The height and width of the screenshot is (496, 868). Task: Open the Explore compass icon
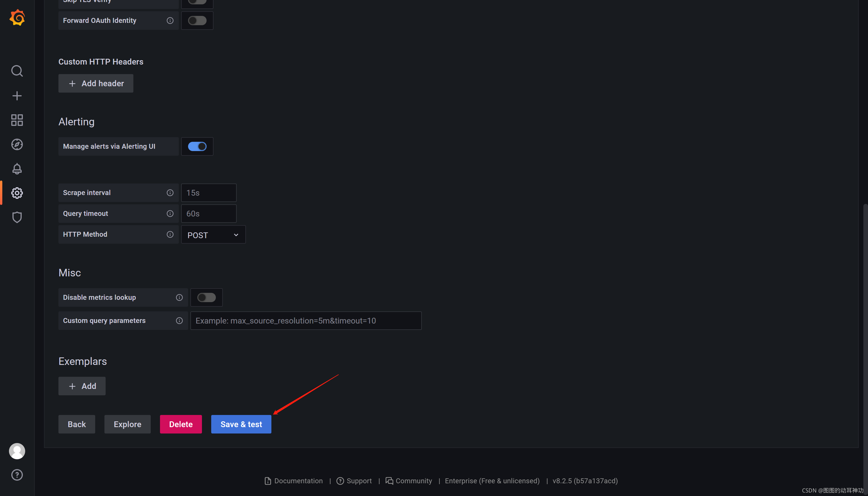point(17,144)
